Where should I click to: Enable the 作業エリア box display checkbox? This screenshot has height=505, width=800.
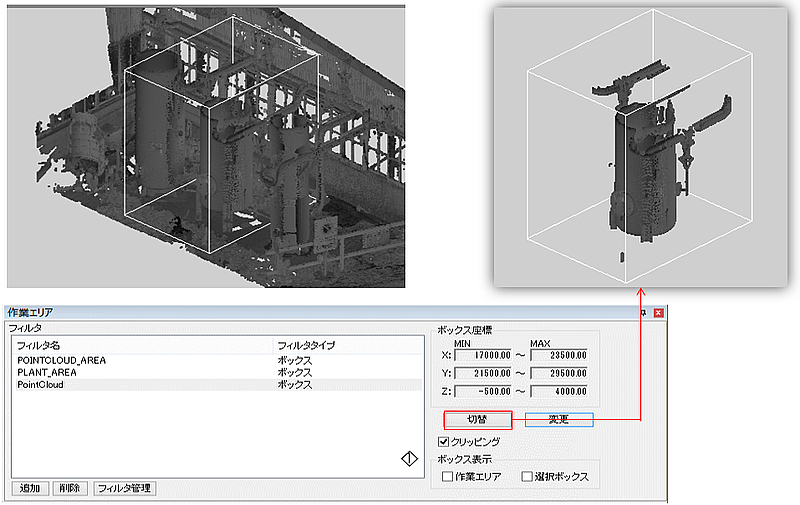click(x=447, y=476)
